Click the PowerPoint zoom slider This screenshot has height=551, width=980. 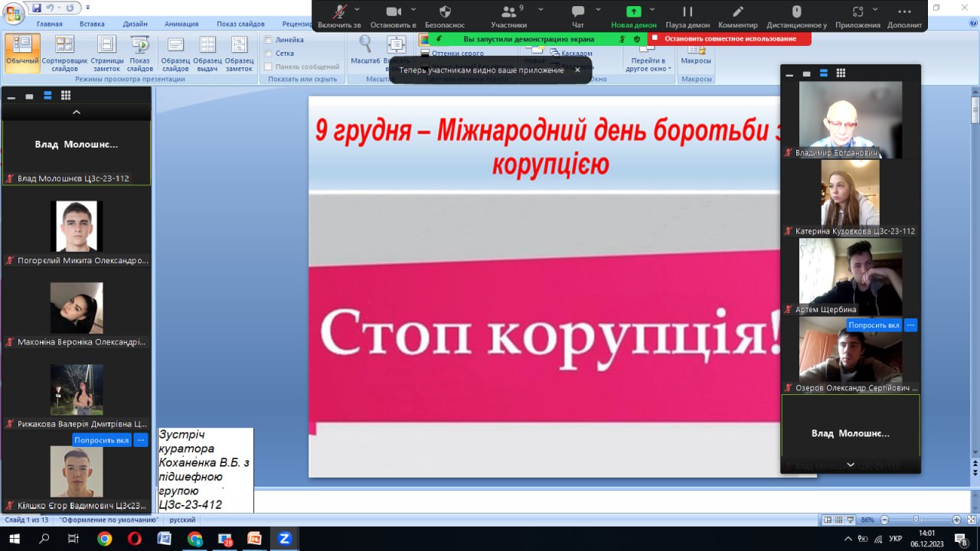[x=917, y=520]
